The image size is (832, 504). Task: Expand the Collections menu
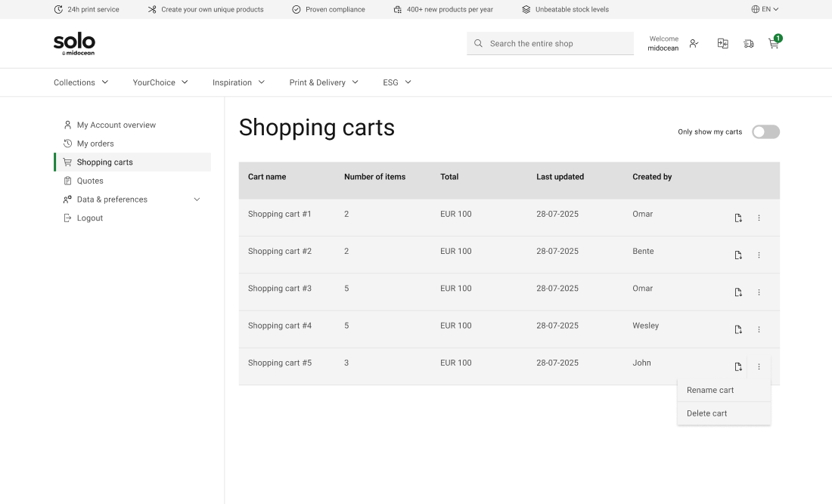(x=81, y=82)
